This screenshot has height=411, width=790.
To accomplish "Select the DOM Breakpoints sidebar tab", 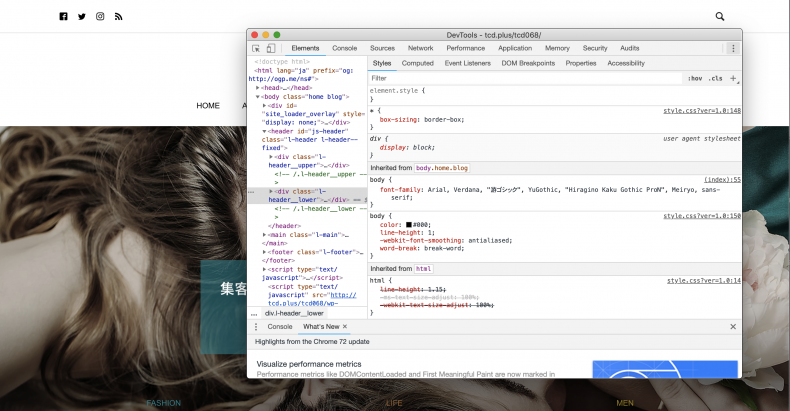I will pos(528,63).
